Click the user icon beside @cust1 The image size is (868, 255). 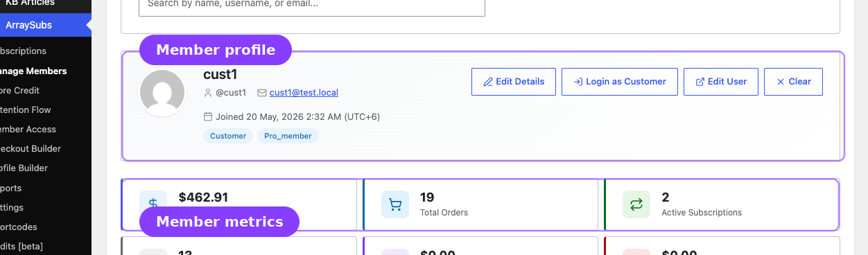207,92
